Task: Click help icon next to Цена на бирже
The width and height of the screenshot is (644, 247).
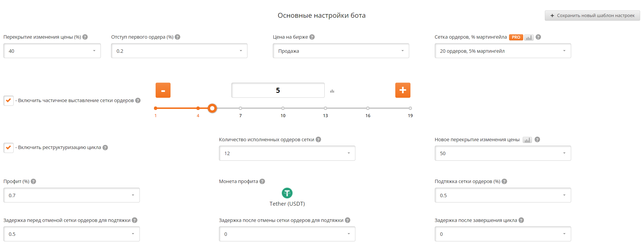Action: 312,37
